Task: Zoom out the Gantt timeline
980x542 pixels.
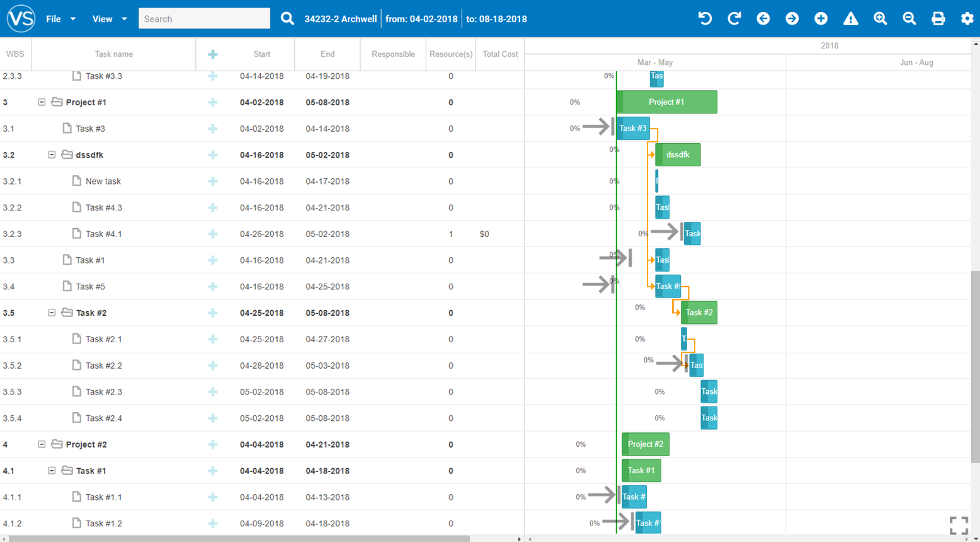Action: pyautogui.click(x=909, y=18)
